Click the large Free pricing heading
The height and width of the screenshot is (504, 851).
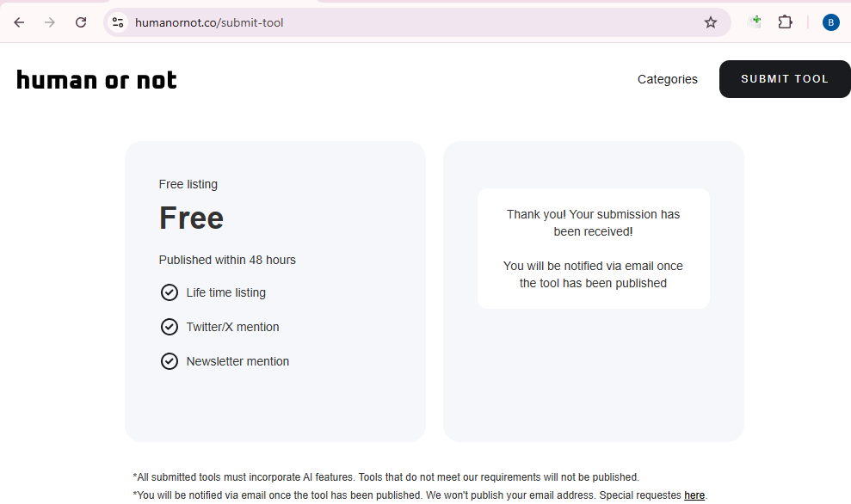[x=191, y=218]
